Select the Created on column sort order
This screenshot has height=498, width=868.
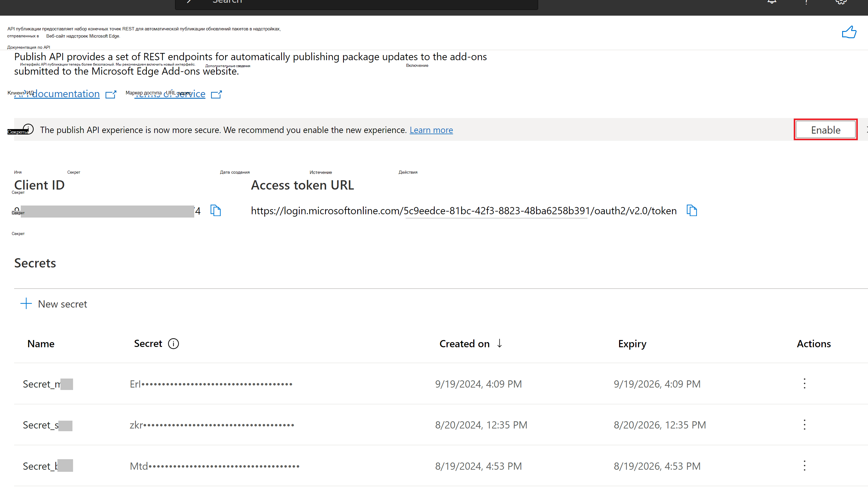(500, 344)
